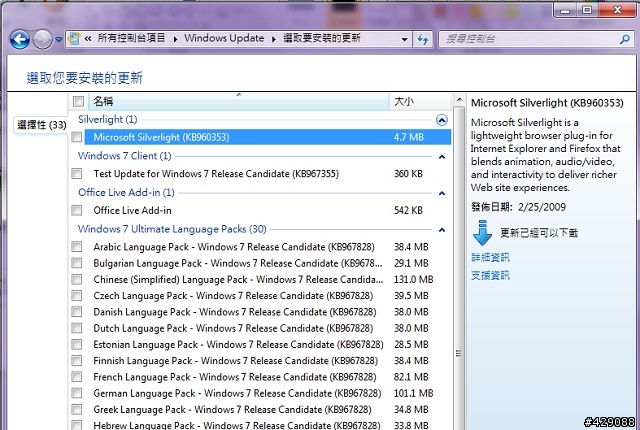Click the 131.0 MB size value
The image size is (640, 430).
[413, 279]
